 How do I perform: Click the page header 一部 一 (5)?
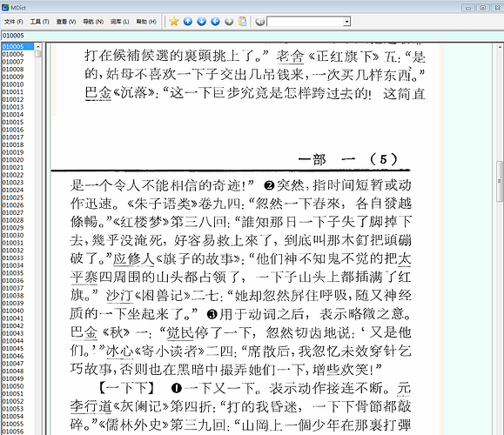click(x=348, y=159)
